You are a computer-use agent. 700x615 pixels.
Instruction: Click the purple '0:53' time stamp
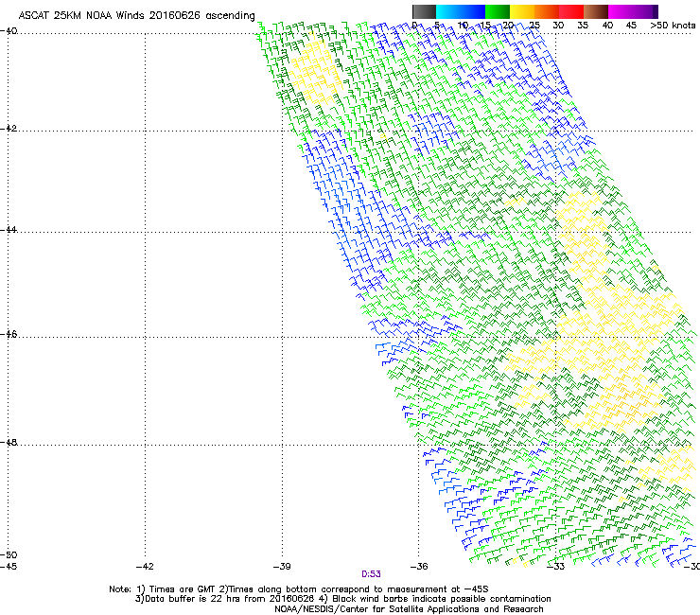tap(371, 574)
